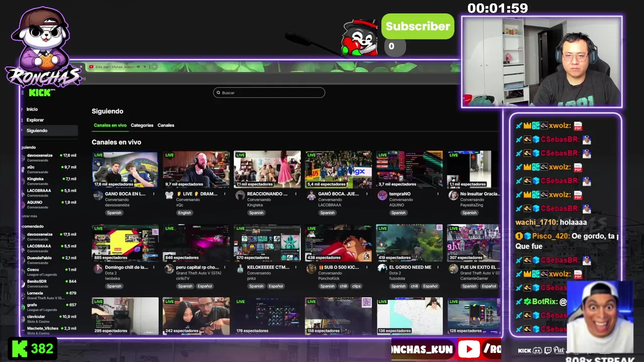Screen dimensions: 644x362
Task: Open three-dot menu on REACCIONANDO card
Action: tap(296, 194)
